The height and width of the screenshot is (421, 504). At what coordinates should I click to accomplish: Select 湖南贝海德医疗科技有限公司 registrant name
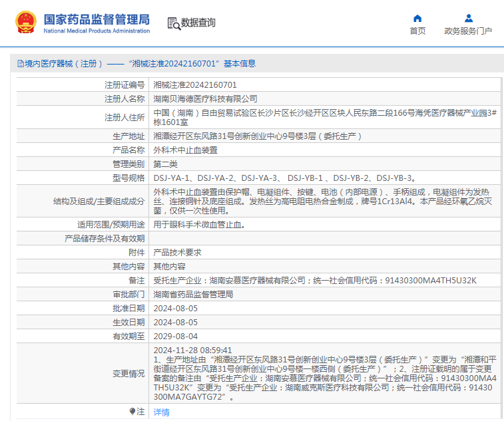tap(205, 99)
